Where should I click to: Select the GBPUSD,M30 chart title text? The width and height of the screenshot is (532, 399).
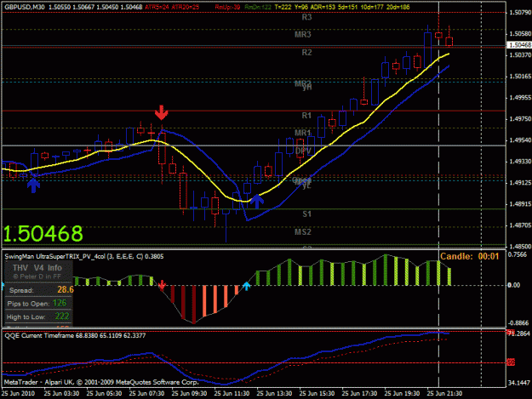coord(25,7)
